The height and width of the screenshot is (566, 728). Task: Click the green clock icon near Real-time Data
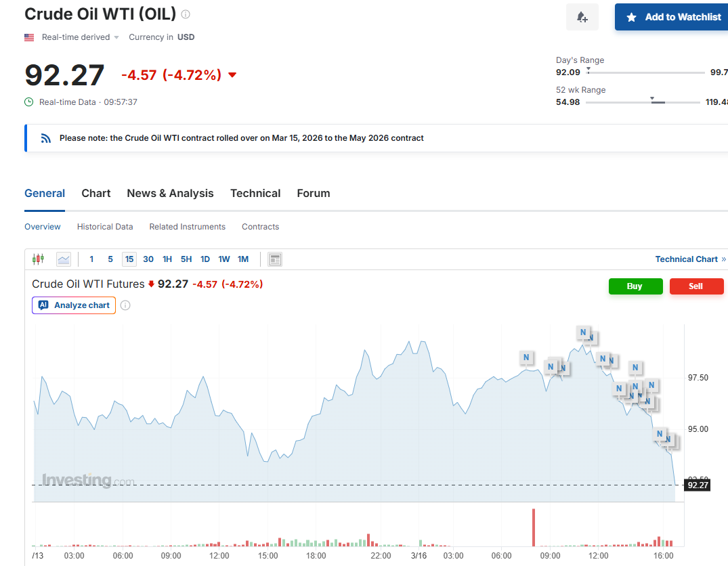tap(29, 102)
